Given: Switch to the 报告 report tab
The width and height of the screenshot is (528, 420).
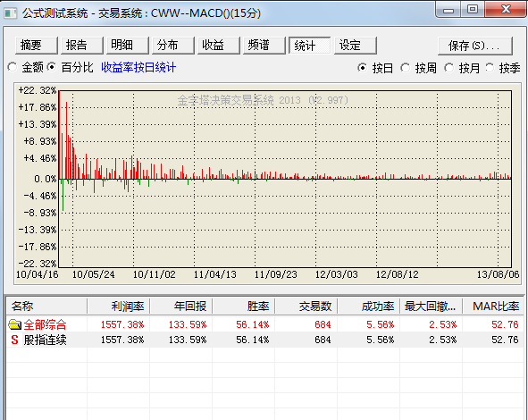Looking at the screenshot, I should pos(82,46).
